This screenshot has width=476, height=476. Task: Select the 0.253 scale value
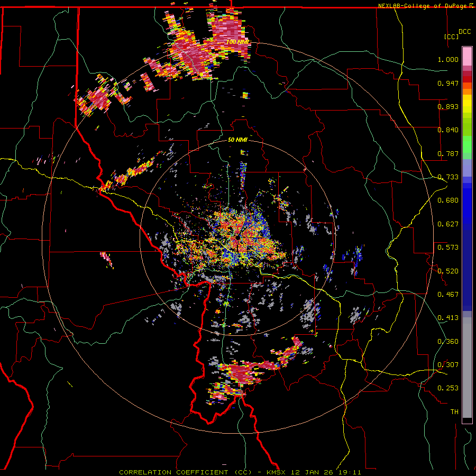coord(448,388)
